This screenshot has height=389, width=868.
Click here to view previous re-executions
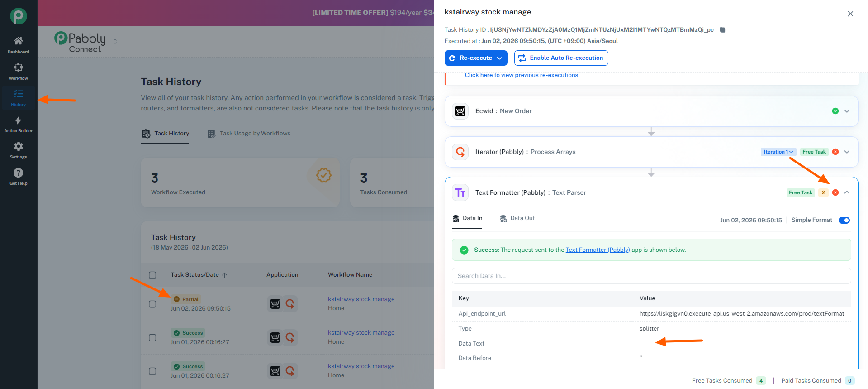click(x=521, y=75)
